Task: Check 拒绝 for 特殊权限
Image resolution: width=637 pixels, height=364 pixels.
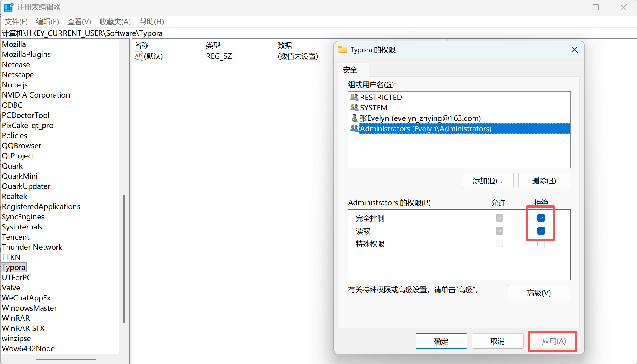Action: tap(541, 243)
